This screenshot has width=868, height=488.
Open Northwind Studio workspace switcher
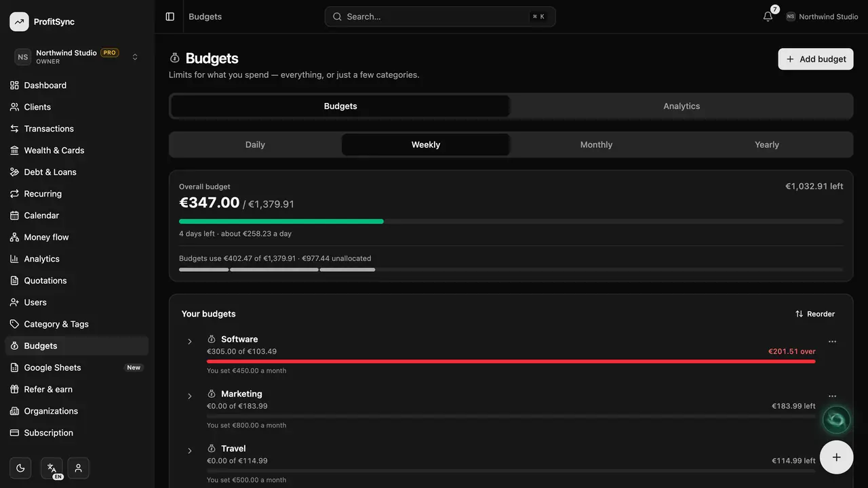point(77,57)
